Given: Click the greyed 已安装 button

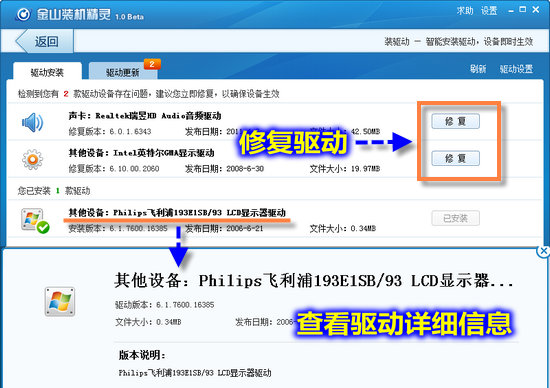Looking at the screenshot, I should 455,218.
